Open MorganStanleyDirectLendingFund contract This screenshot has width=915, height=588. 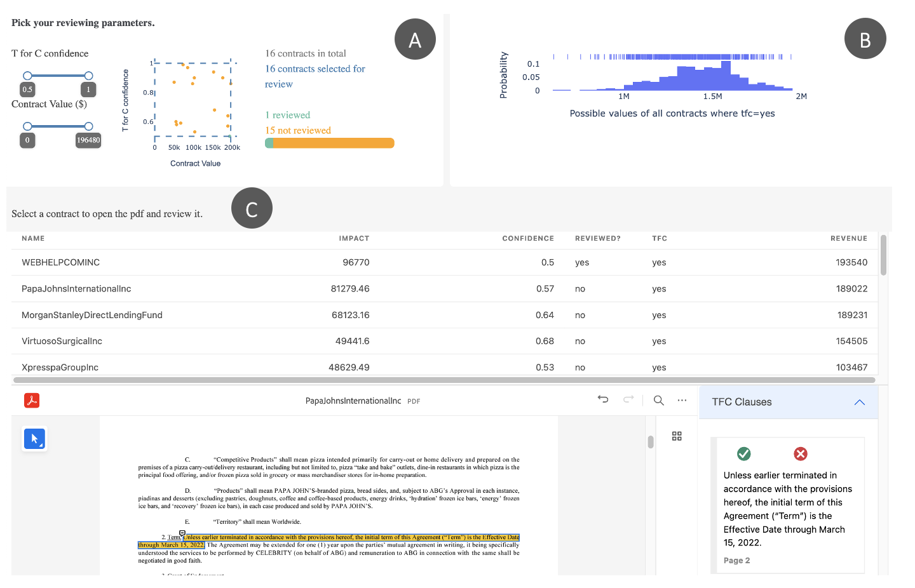[x=92, y=315]
